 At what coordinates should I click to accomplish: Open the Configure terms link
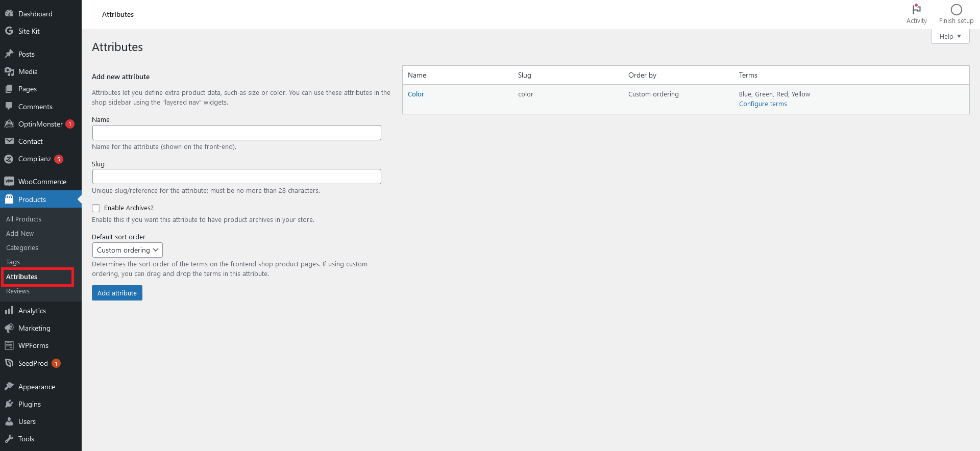tap(763, 104)
